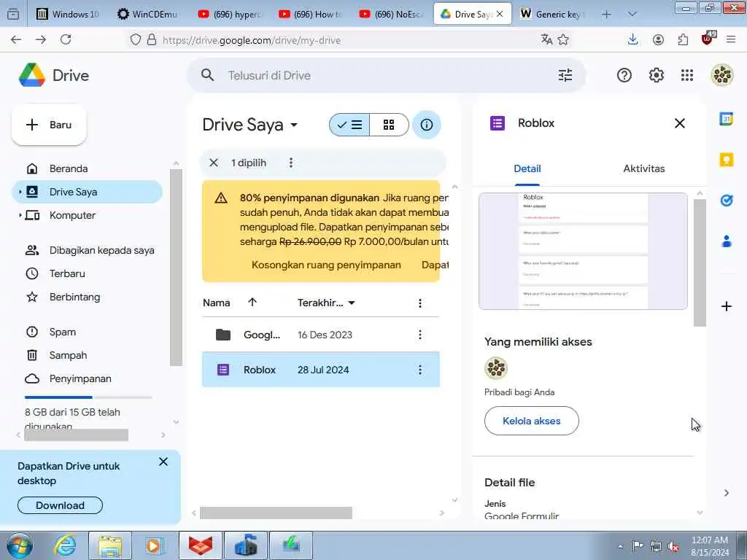The width and height of the screenshot is (747, 560).
Task: Open Drive settings gear icon
Action: pos(656,75)
